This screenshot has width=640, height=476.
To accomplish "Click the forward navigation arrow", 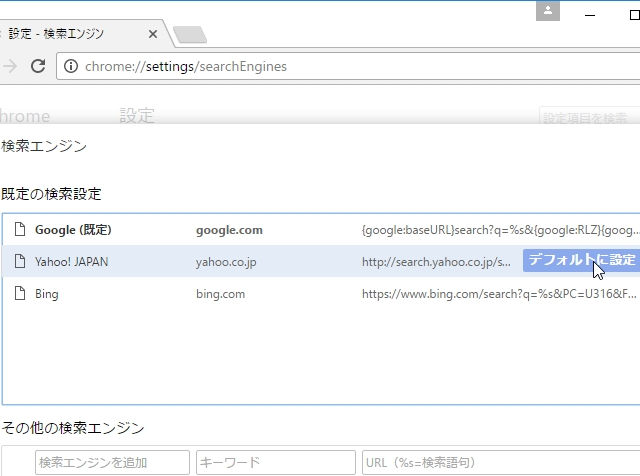I will tap(9, 66).
